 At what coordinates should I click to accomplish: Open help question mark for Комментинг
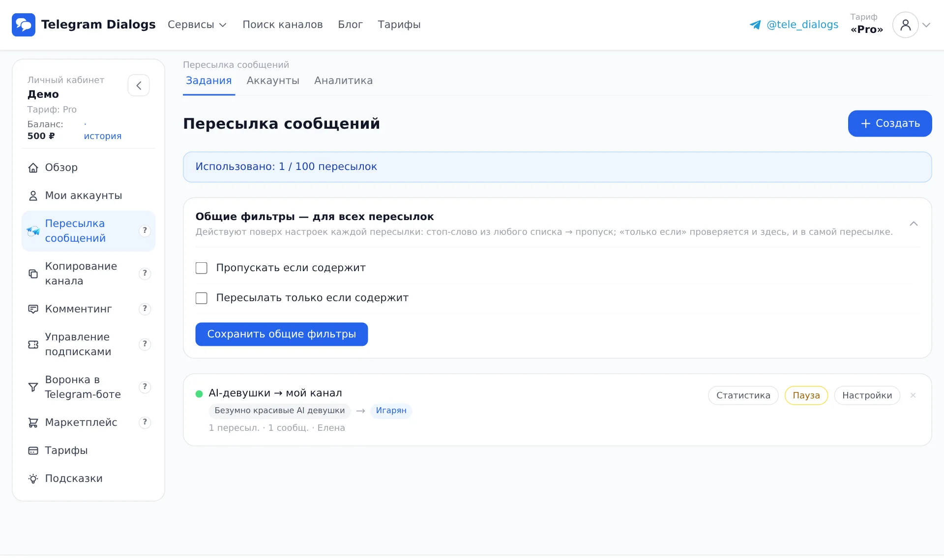[145, 308]
